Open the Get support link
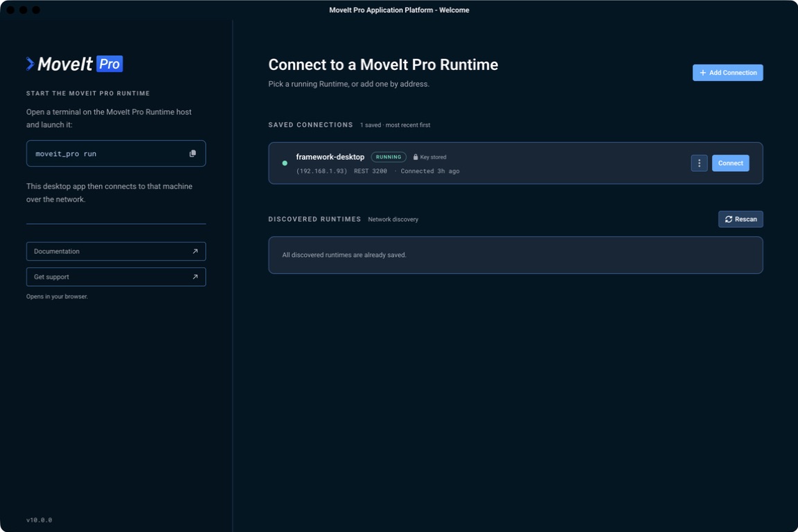 (116, 277)
